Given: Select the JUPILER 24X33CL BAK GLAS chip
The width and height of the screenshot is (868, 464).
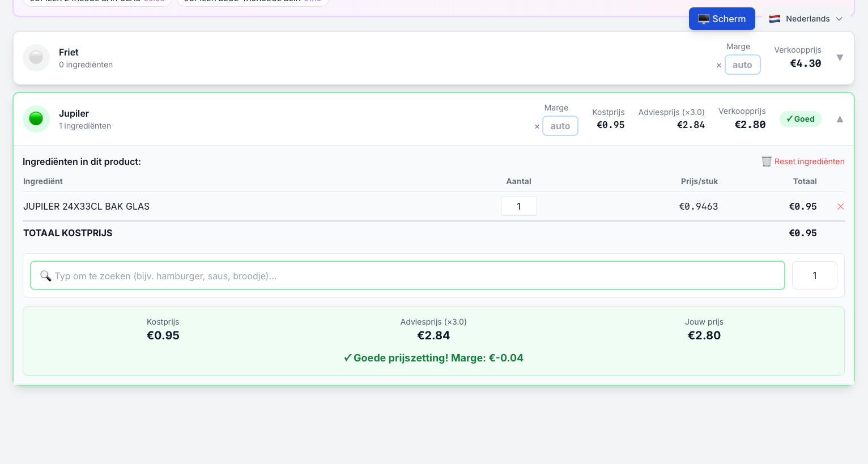Looking at the screenshot, I should 96,2.
